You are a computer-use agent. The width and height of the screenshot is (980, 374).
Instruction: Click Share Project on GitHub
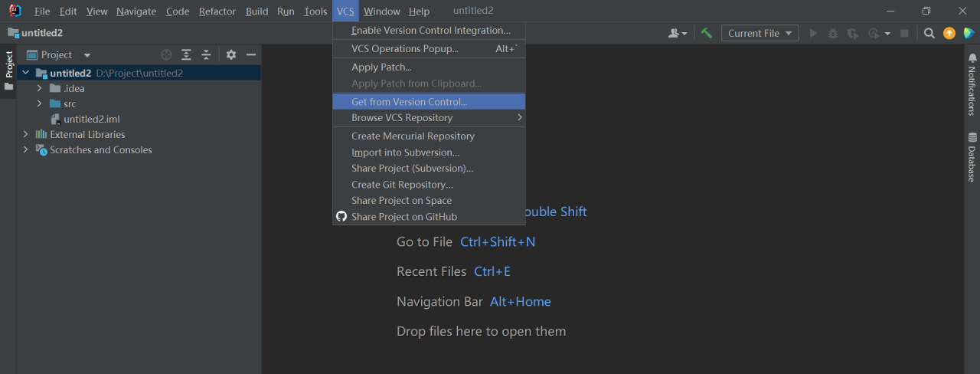tap(403, 217)
